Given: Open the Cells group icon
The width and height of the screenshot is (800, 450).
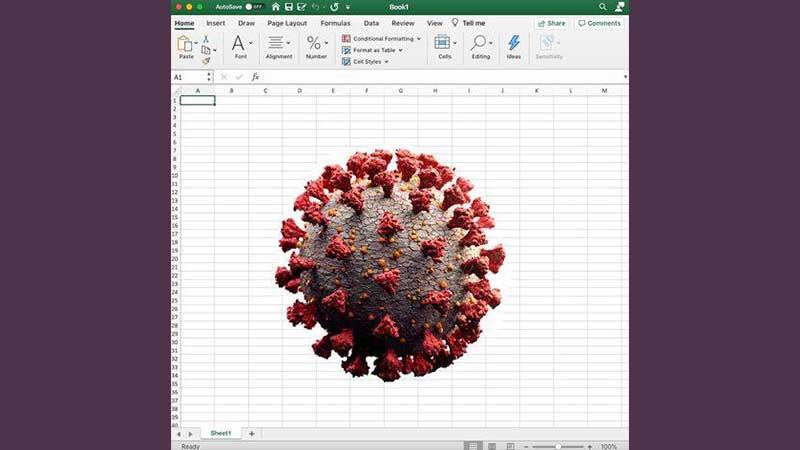Looking at the screenshot, I should (442, 42).
